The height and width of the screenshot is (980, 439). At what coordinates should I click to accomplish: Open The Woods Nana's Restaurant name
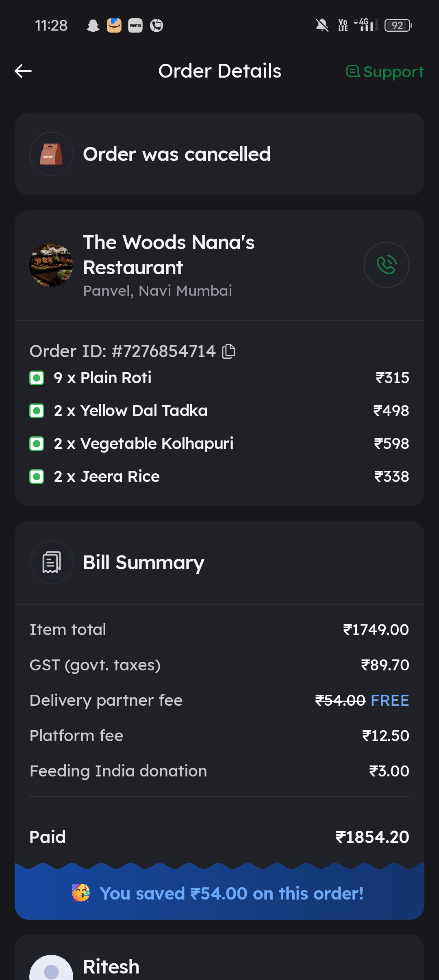pyautogui.click(x=168, y=255)
